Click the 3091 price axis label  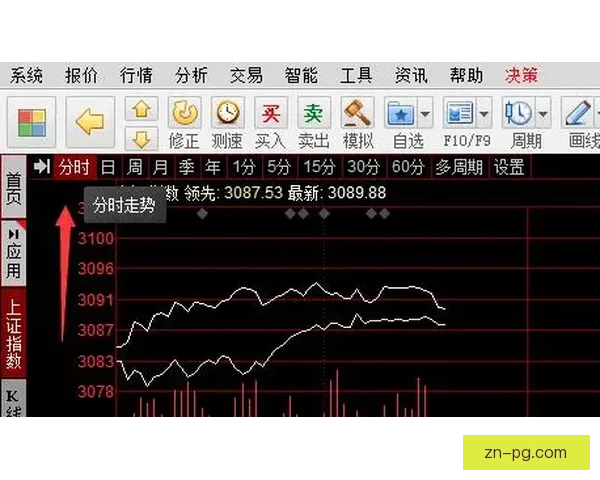coord(96,300)
